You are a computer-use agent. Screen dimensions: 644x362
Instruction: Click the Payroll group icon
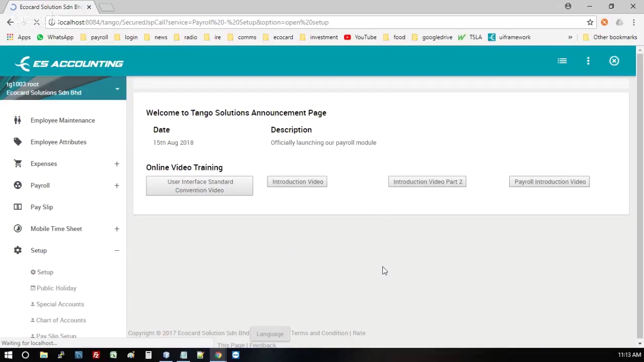(18, 185)
